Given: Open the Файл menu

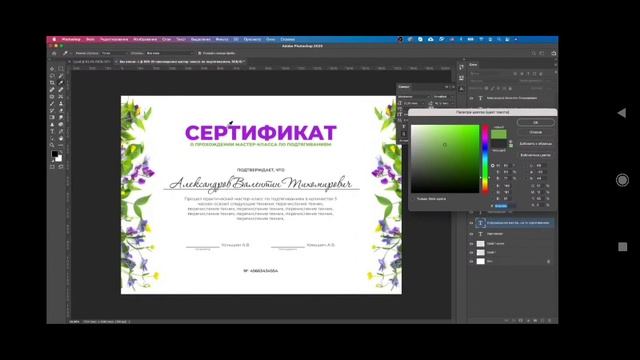Looking at the screenshot, I should point(90,39).
